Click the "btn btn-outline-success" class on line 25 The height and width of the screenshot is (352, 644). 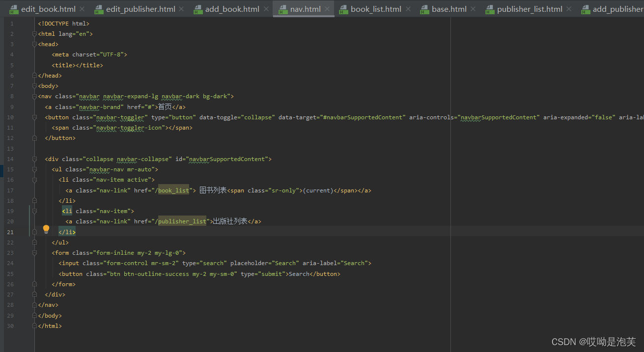pos(149,274)
